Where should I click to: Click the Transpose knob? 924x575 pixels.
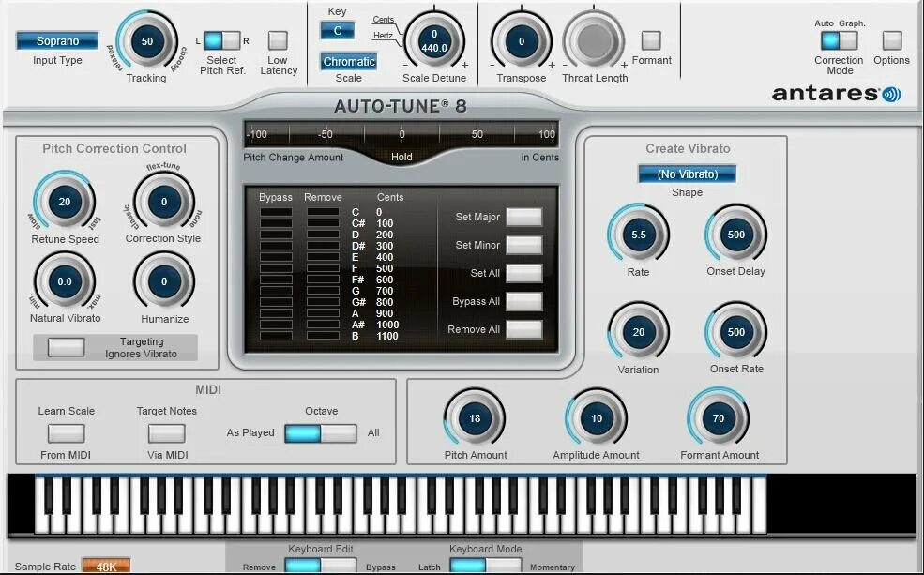(x=522, y=41)
